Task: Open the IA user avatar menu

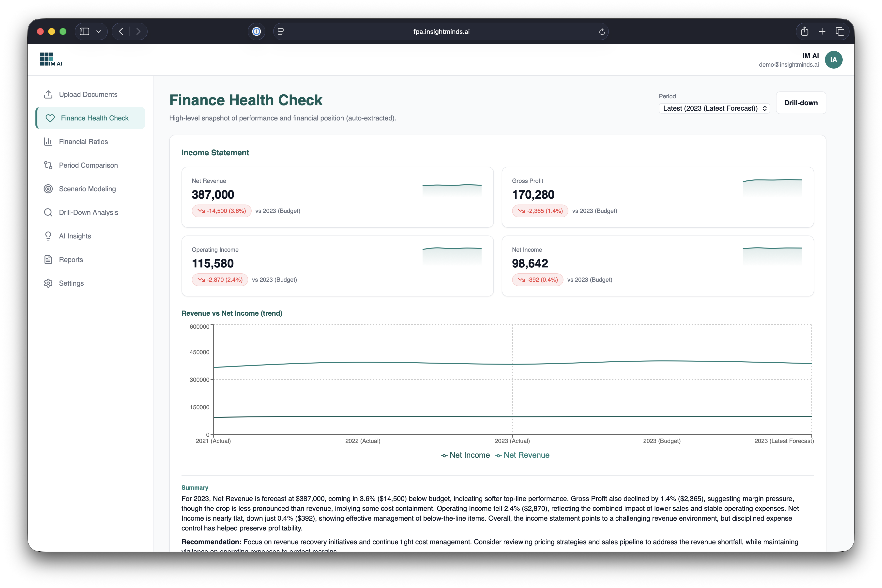Action: 833,60
